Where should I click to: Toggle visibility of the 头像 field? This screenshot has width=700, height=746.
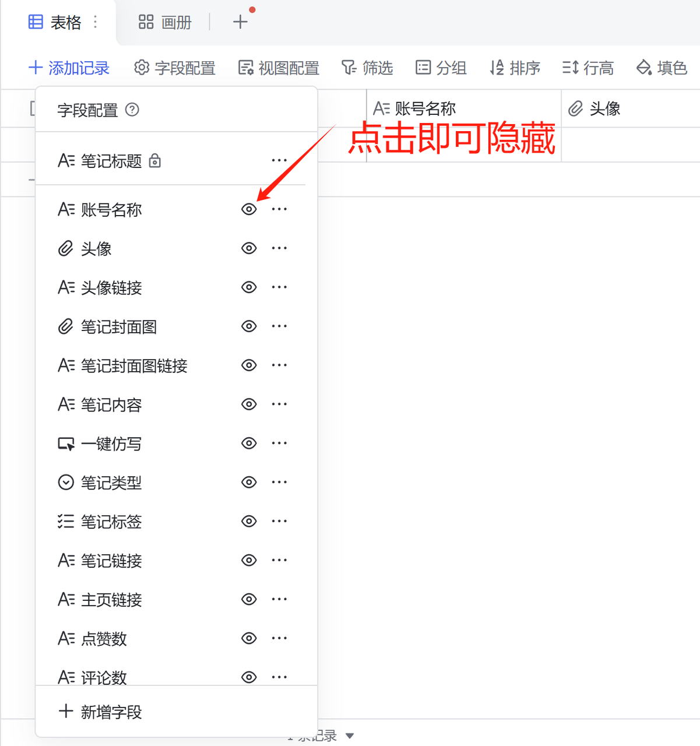tap(249, 248)
